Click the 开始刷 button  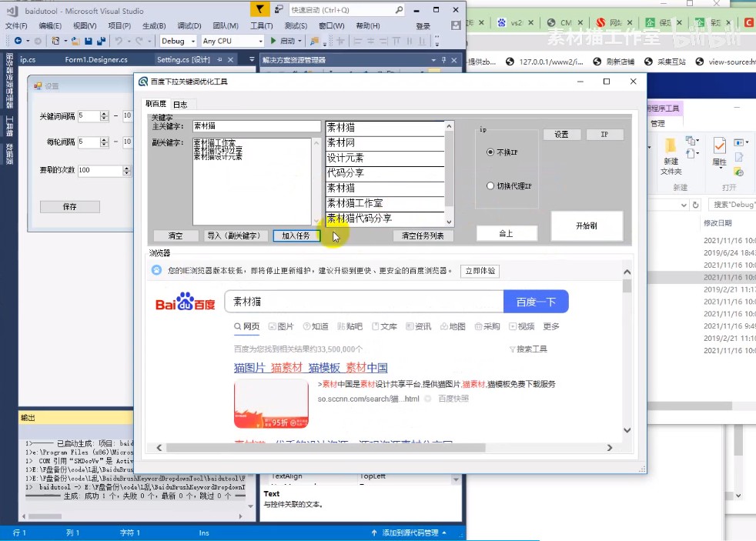click(x=587, y=225)
